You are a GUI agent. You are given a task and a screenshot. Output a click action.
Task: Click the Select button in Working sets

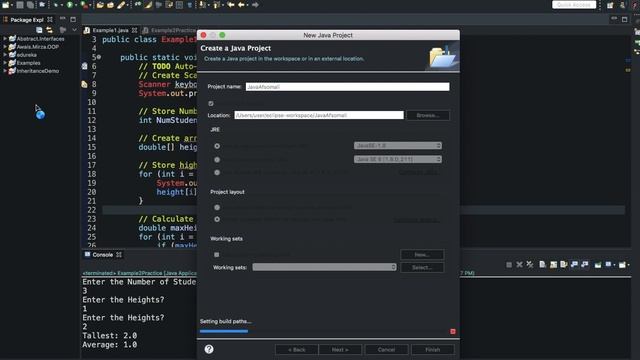pos(422,267)
